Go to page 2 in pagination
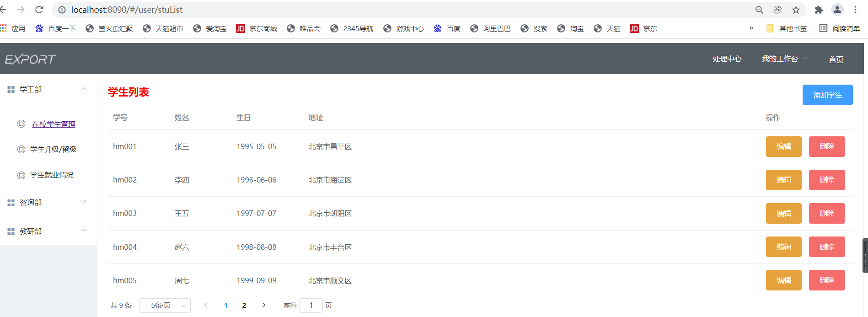The height and width of the screenshot is (317, 868). 244,305
